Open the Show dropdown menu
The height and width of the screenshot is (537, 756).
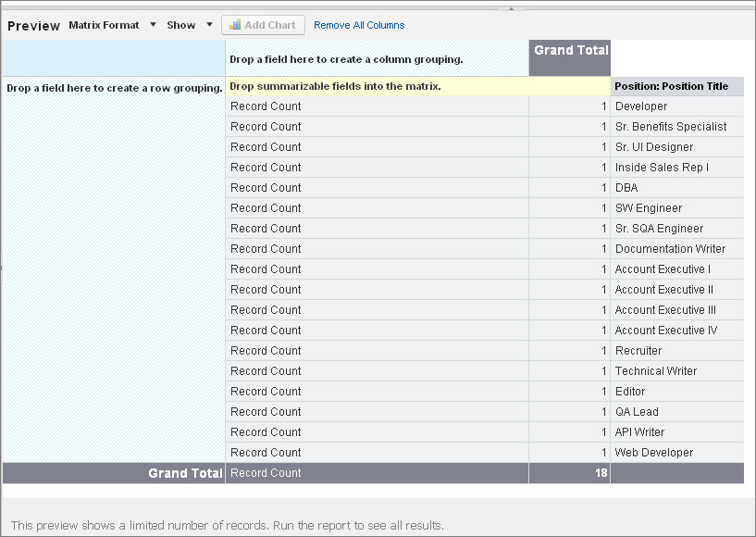190,25
